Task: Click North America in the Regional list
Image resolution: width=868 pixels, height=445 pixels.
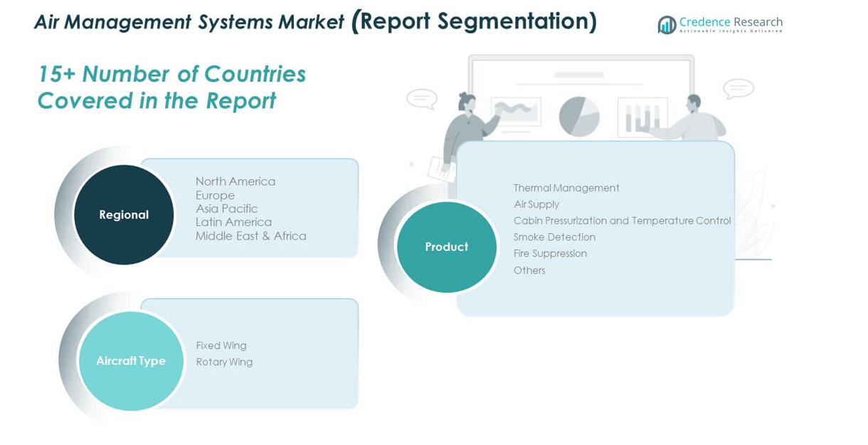Action: click(235, 181)
